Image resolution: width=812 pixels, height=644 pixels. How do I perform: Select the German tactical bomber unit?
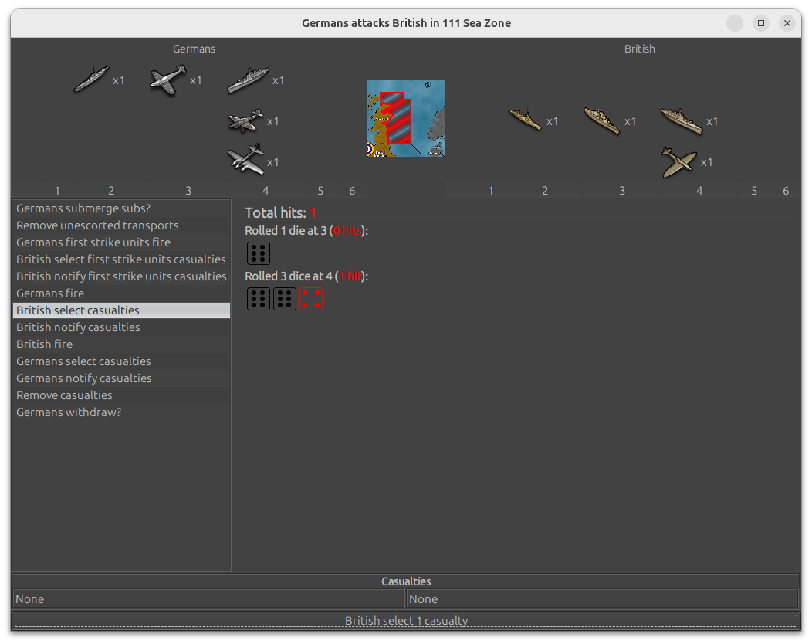246,120
